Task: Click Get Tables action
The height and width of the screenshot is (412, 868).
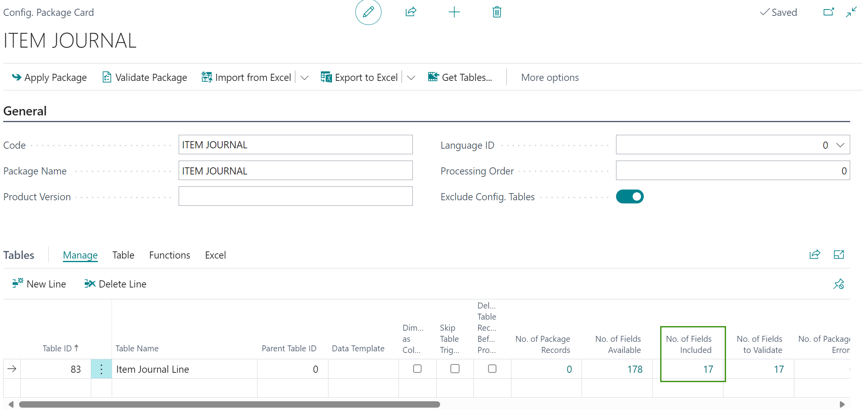Action: point(460,77)
